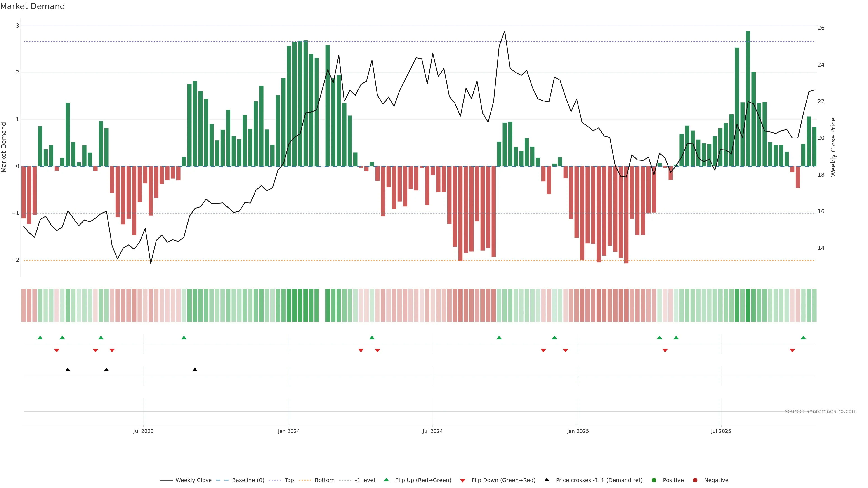
Task: Click the Market Demand chart title
Action: click(32, 6)
